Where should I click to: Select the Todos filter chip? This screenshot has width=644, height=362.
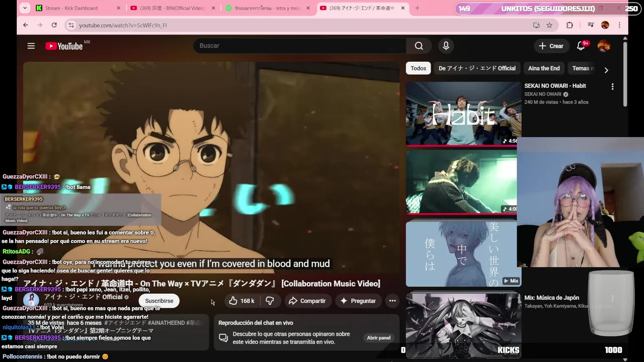(418, 68)
